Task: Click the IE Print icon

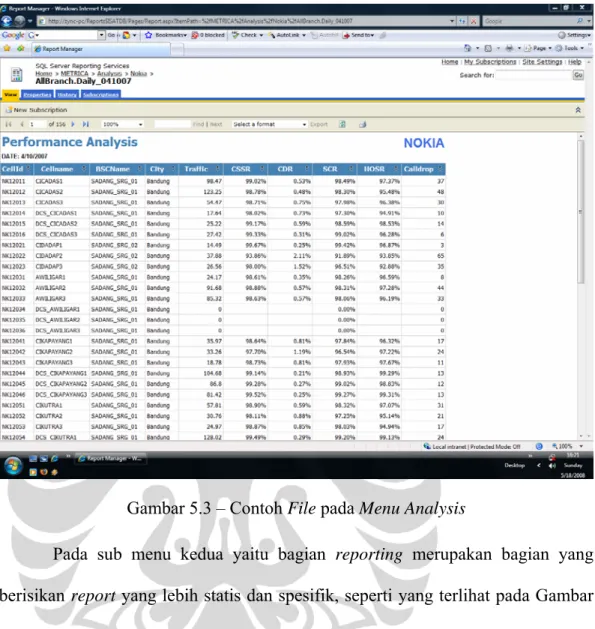Action: coord(509,48)
